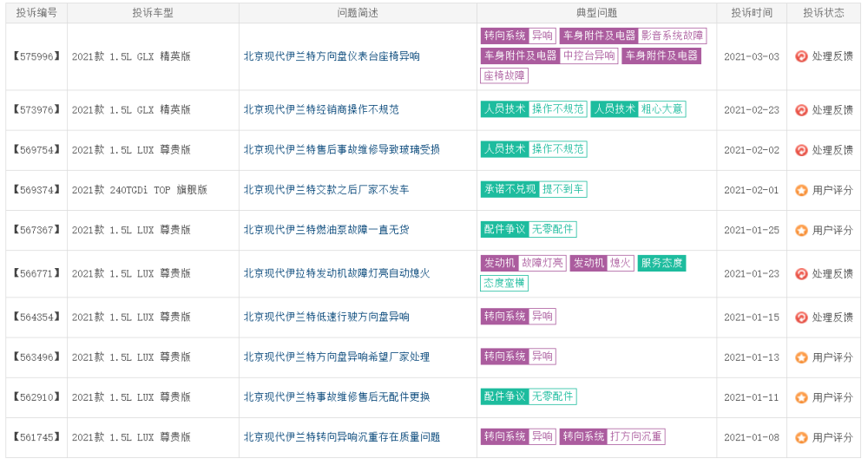This screenshot has width=868, height=465.
Task: Click the 用户评分 text for complaint 563496
Action: [x=832, y=357]
